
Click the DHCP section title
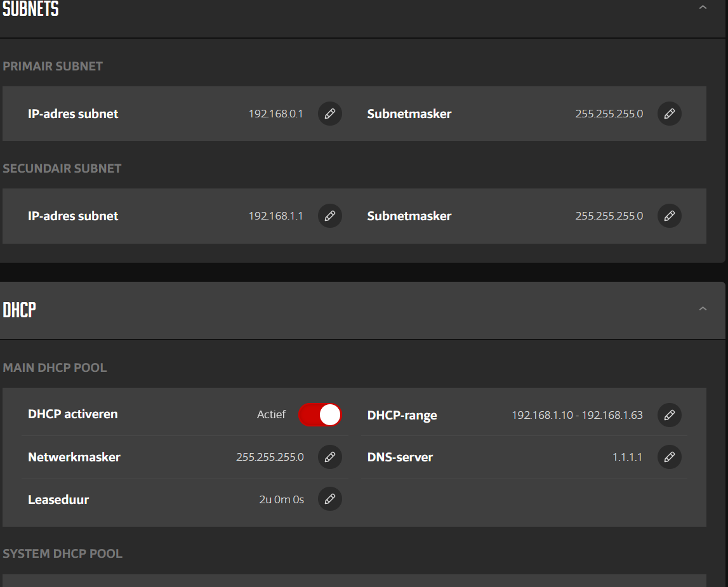click(20, 310)
